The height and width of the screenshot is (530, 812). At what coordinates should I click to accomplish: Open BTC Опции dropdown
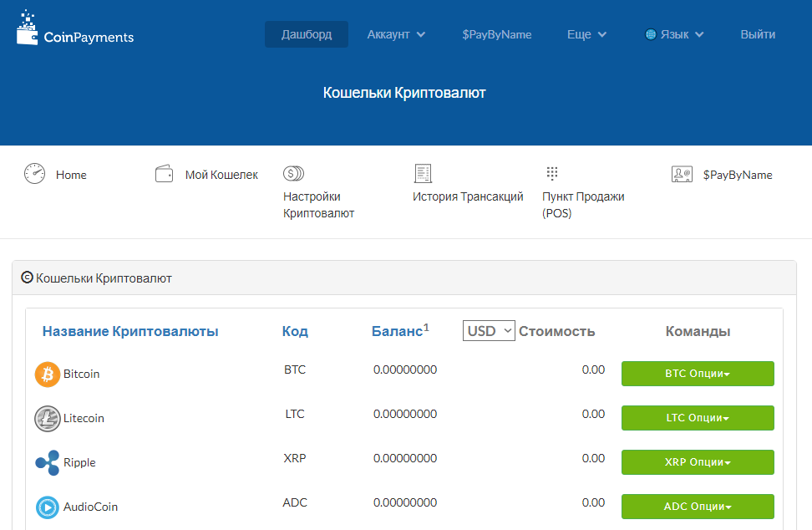pyautogui.click(x=698, y=374)
